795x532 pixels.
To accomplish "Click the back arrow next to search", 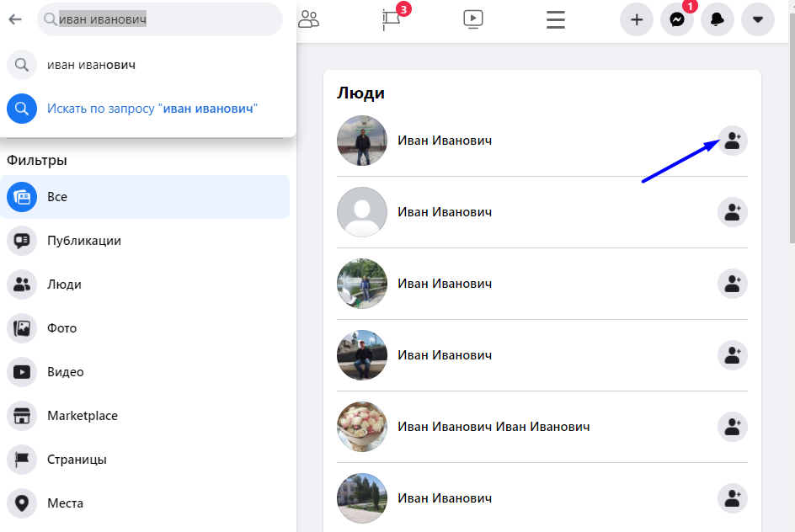I will coord(15,19).
